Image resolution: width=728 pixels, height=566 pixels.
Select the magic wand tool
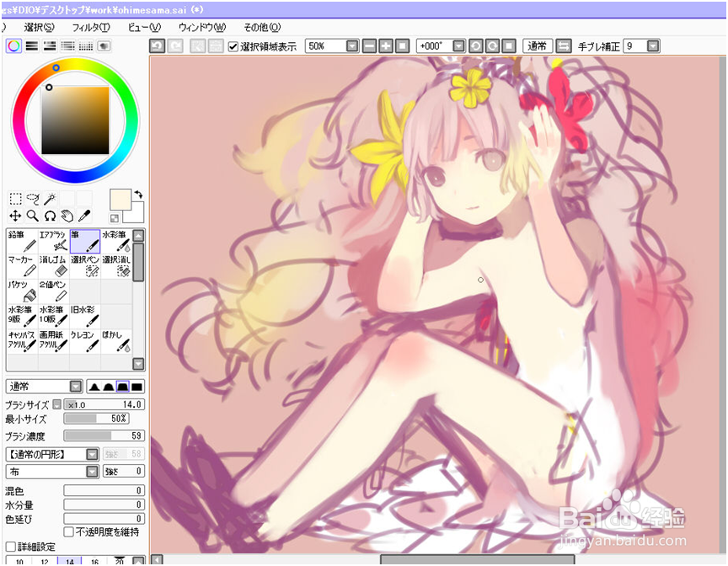50,199
